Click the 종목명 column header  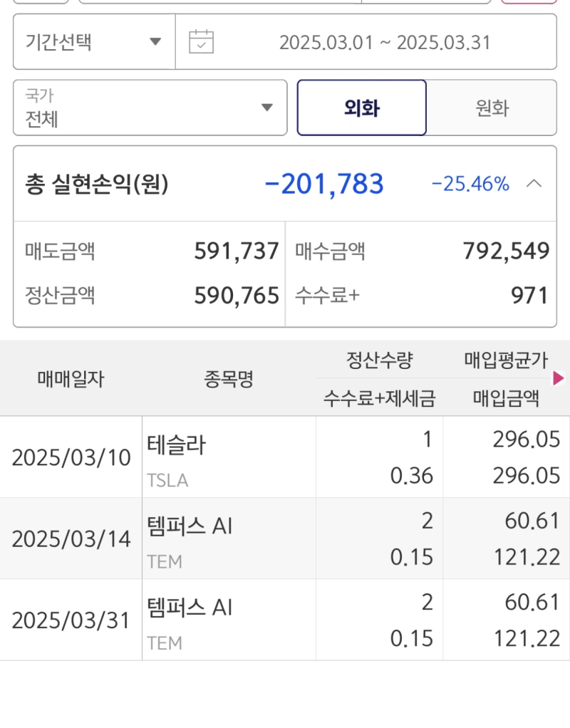point(229,379)
